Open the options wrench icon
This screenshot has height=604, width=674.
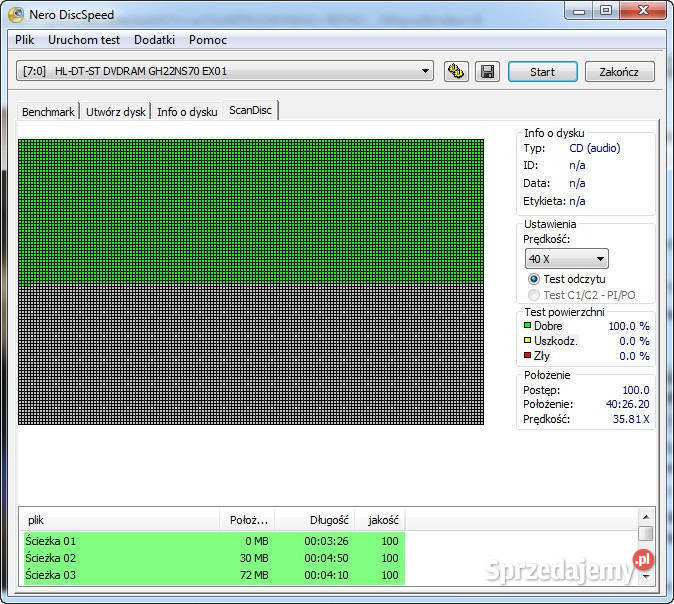click(456, 71)
